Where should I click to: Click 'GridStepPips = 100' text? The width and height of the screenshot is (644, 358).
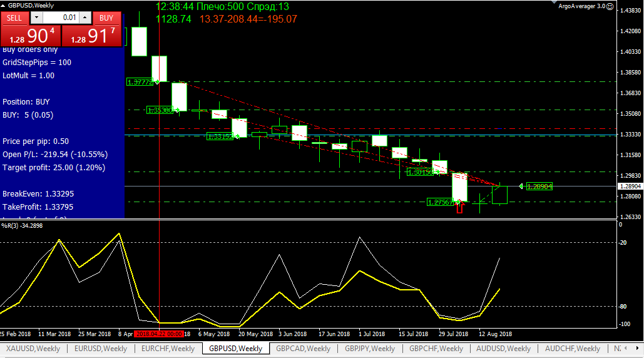[37, 63]
